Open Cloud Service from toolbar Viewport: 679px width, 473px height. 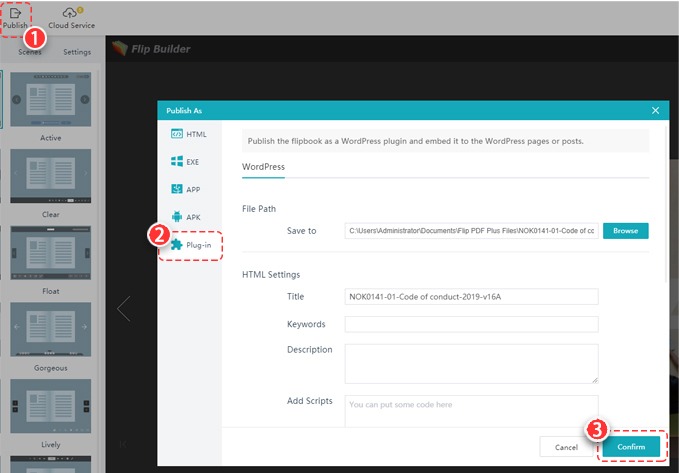(x=71, y=19)
